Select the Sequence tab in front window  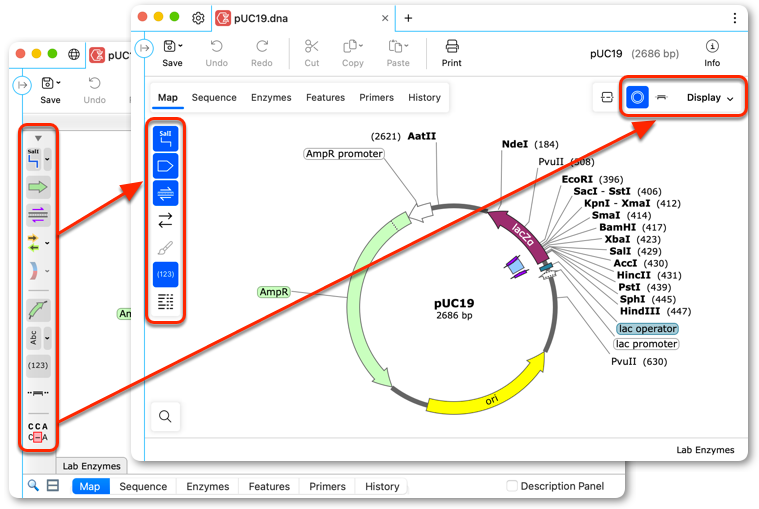point(214,98)
